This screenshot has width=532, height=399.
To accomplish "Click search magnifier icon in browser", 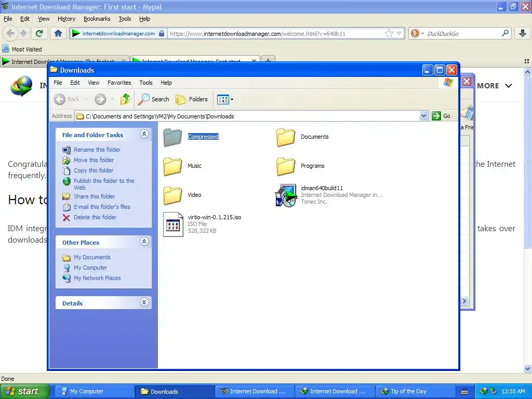I will coord(505,33).
